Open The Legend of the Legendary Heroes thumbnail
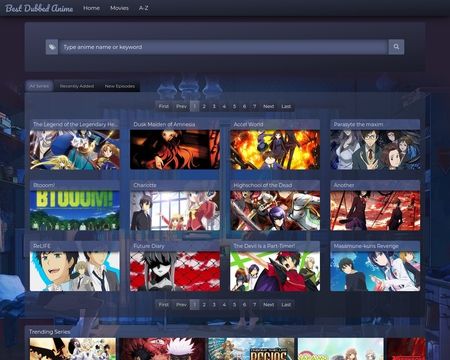The width and height of the screenshot is (450, 360). pos(75,150)
